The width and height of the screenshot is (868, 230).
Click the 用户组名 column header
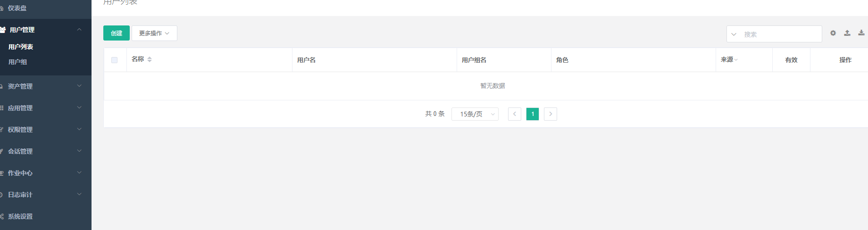tap(474, 60)
